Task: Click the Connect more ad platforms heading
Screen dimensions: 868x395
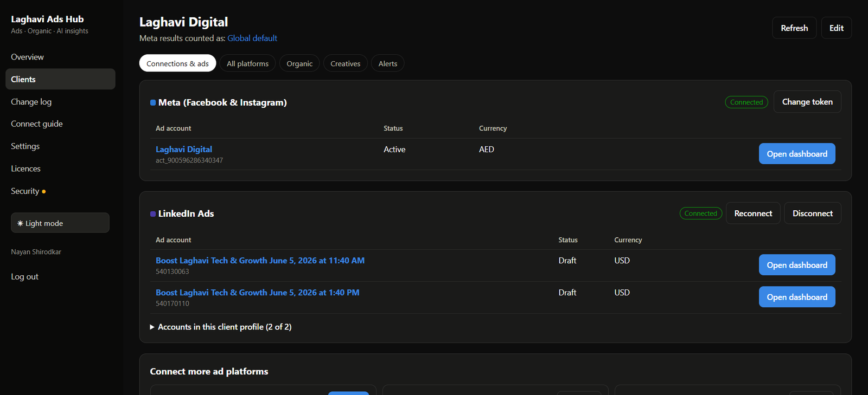Action: [209, 372]
